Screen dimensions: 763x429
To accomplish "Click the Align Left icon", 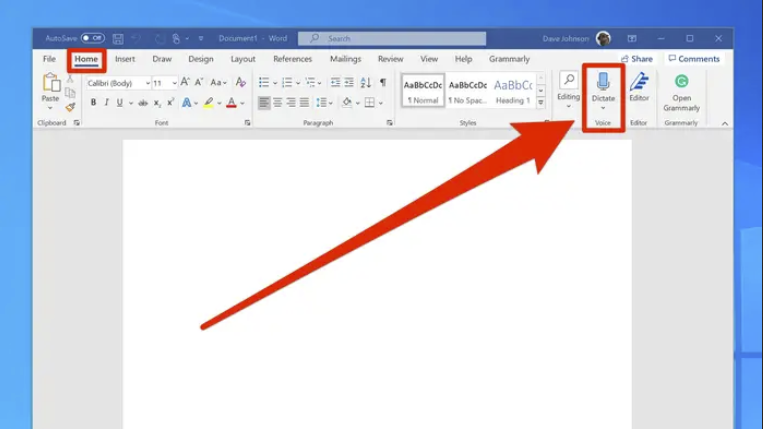I will [x=264, y=103].
